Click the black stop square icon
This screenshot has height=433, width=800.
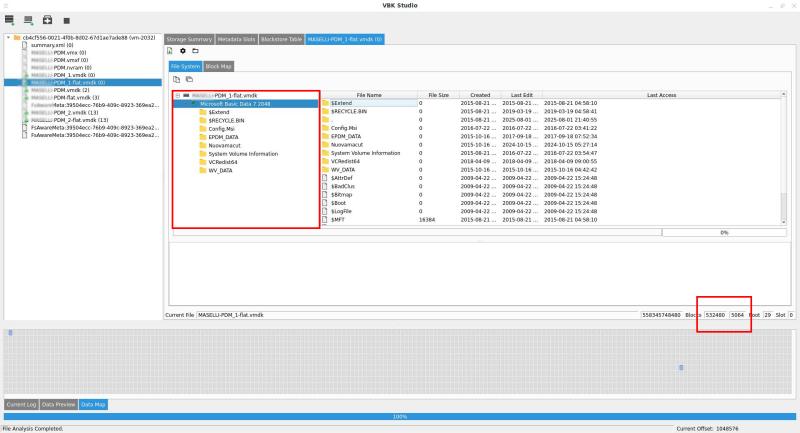click(66, 20)
